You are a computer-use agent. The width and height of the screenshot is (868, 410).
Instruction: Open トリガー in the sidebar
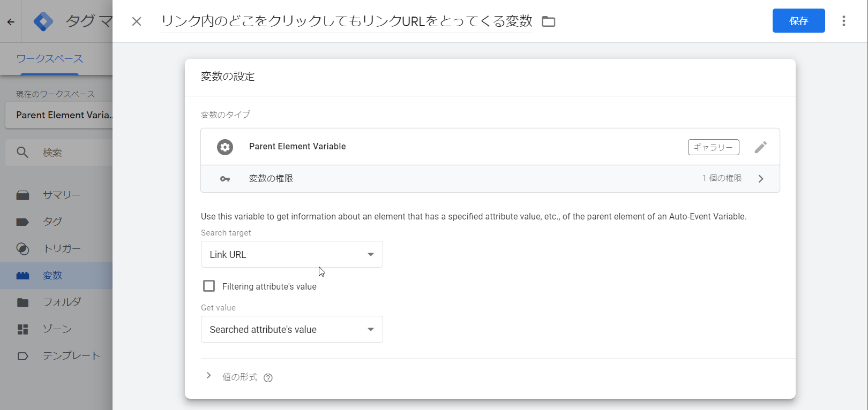(56, 249)
